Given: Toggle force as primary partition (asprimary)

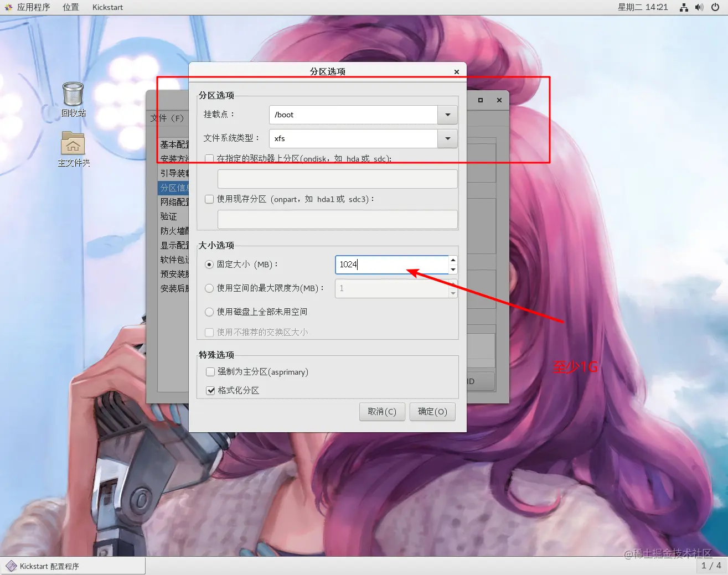Looking at the screenshot, I should [x=210, y=372].
